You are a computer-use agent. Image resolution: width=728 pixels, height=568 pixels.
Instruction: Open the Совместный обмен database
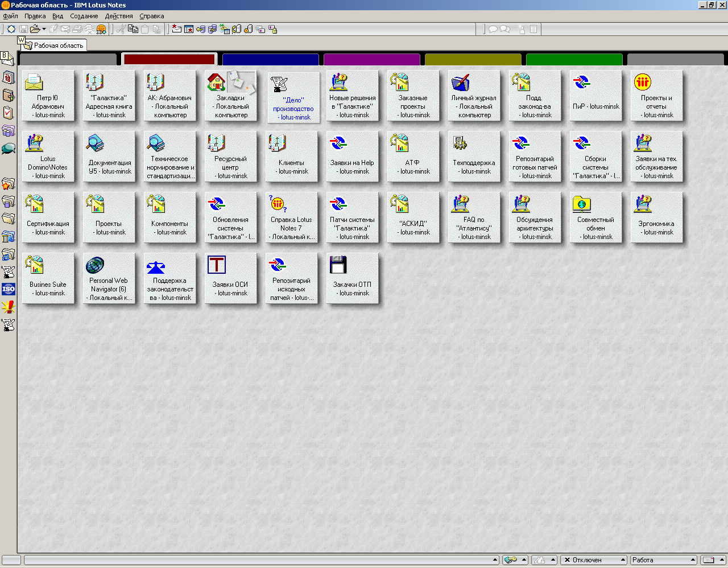point(596,217)
